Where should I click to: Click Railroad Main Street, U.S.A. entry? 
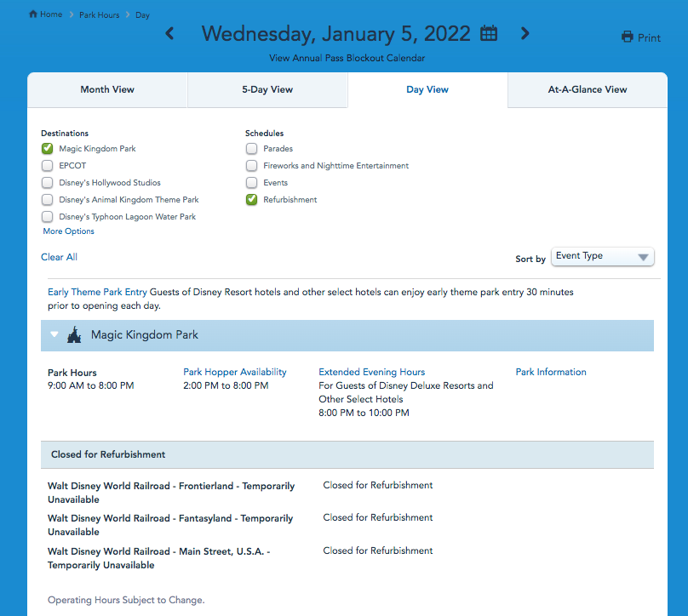(159, 557)
